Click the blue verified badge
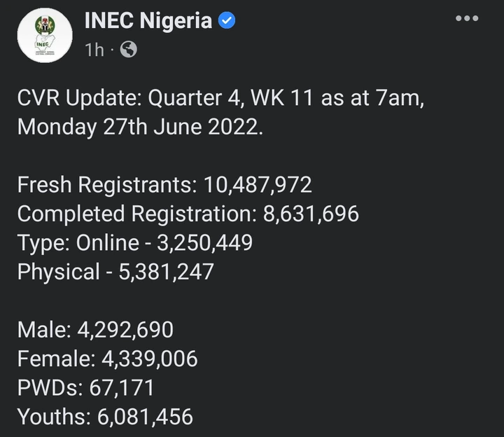 227,22
